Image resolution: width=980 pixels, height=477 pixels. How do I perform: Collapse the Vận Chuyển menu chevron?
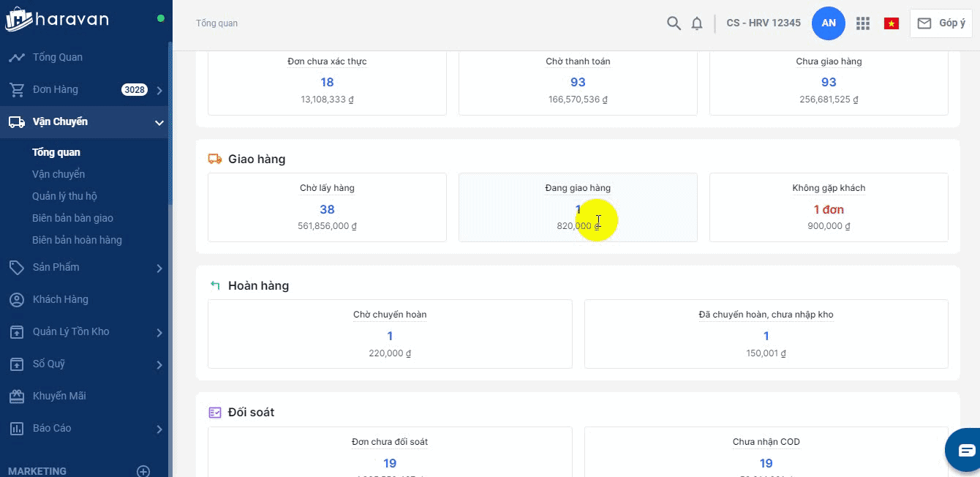pos(159,123)
